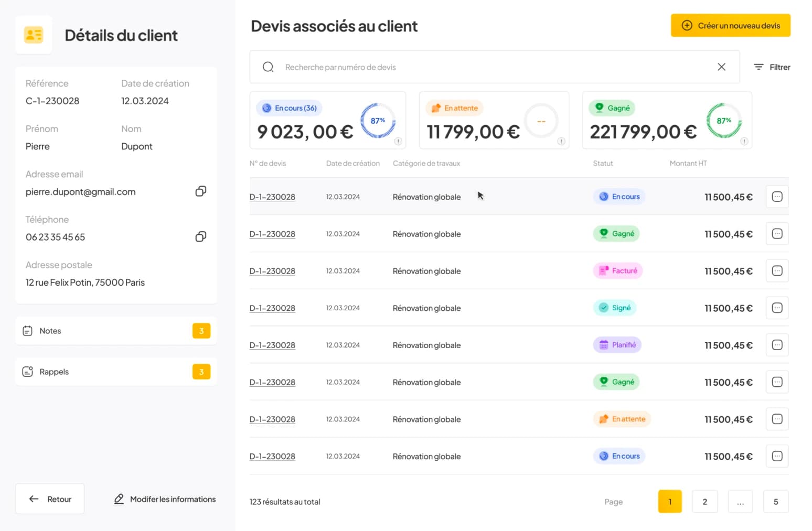Screen dimensions: 812x531
Task: Copy the email address pierre.dupont@gmail.com
Action: tap(200, 191)
